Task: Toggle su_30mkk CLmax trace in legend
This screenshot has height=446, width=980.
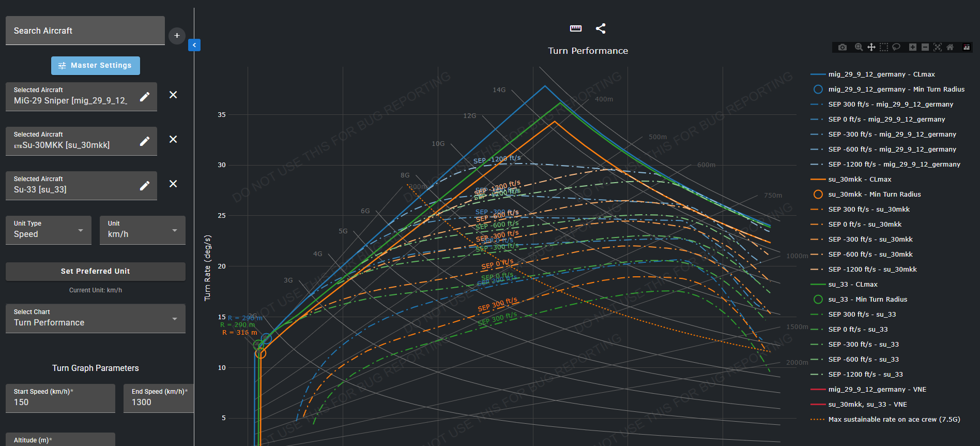Action: tap(851, 180)
